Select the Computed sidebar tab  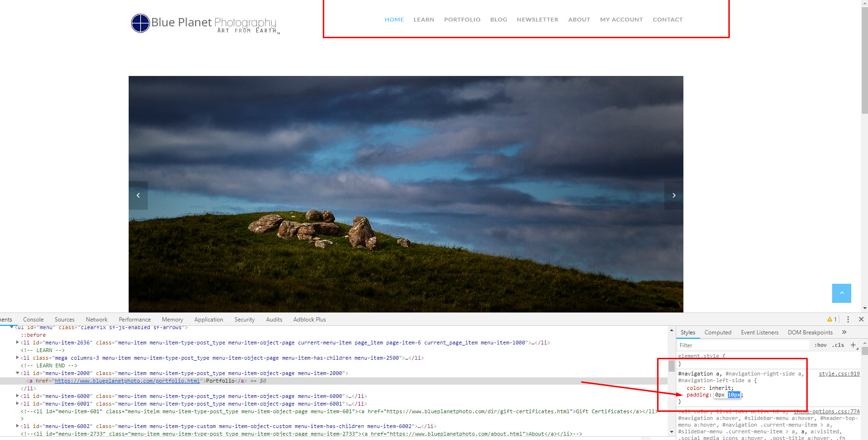[x=718, y=333]
